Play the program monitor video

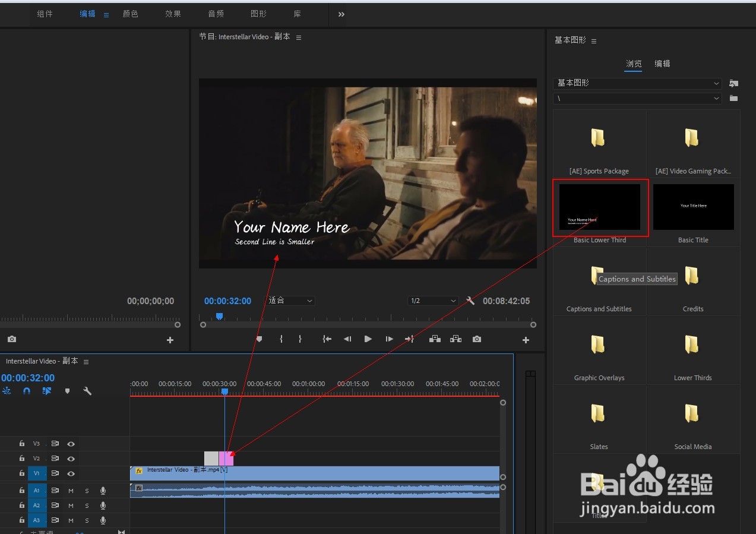tap(368, 339)
